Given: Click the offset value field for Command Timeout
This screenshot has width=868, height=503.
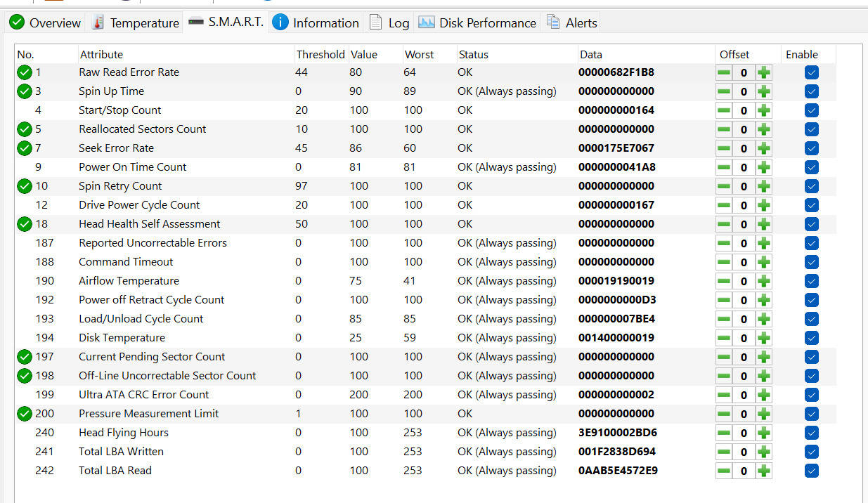Looking at the screenshot, I should pos(744,262).
